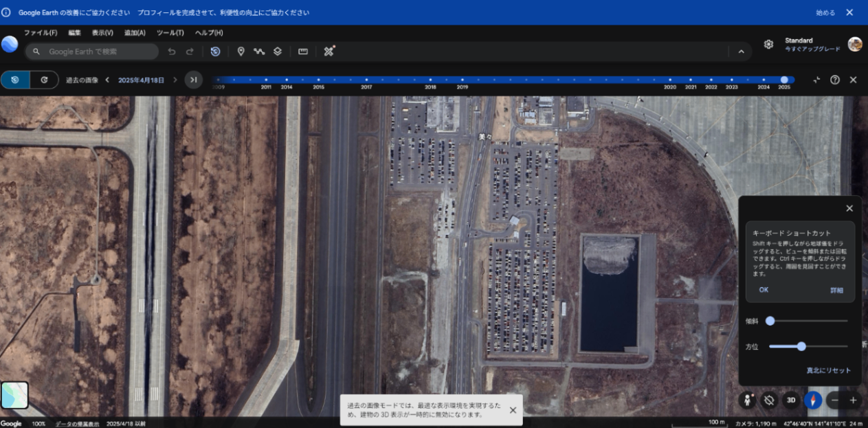Click the blue compass icon
Viewport: 868px width, 428px height.
[x=813, y=400]
